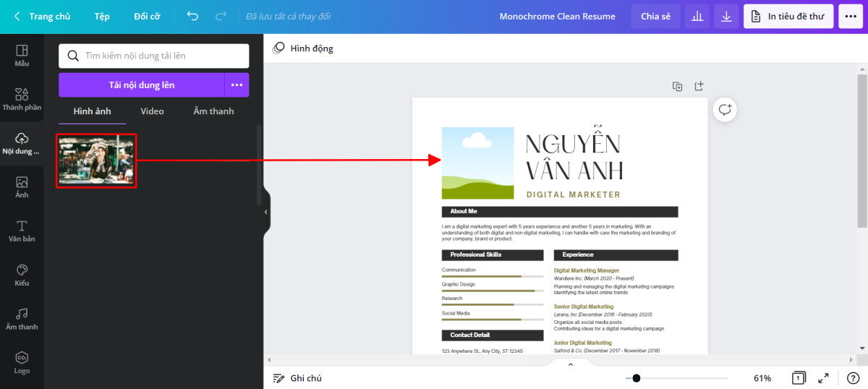Switch to the Video tab
868x389 pixels.
click(152, 111)
